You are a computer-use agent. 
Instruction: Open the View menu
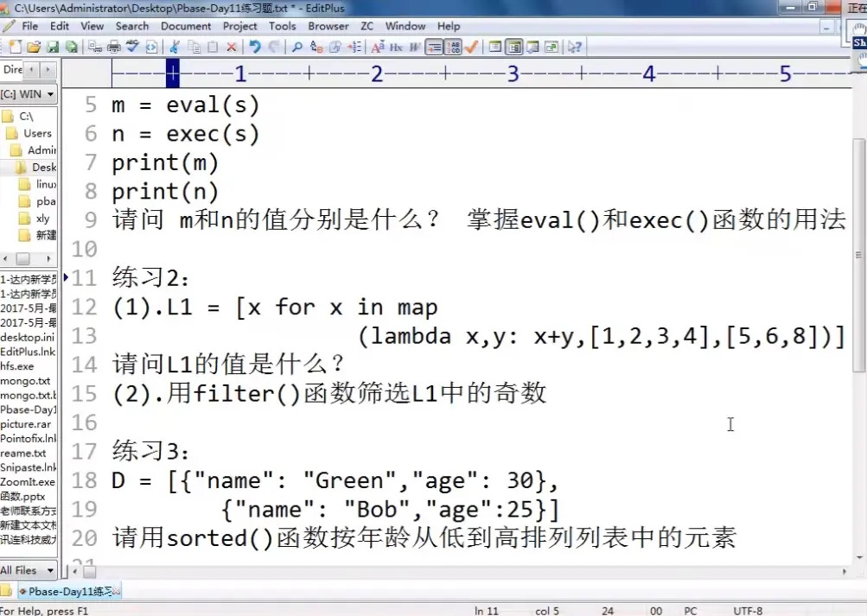[92, 26]
